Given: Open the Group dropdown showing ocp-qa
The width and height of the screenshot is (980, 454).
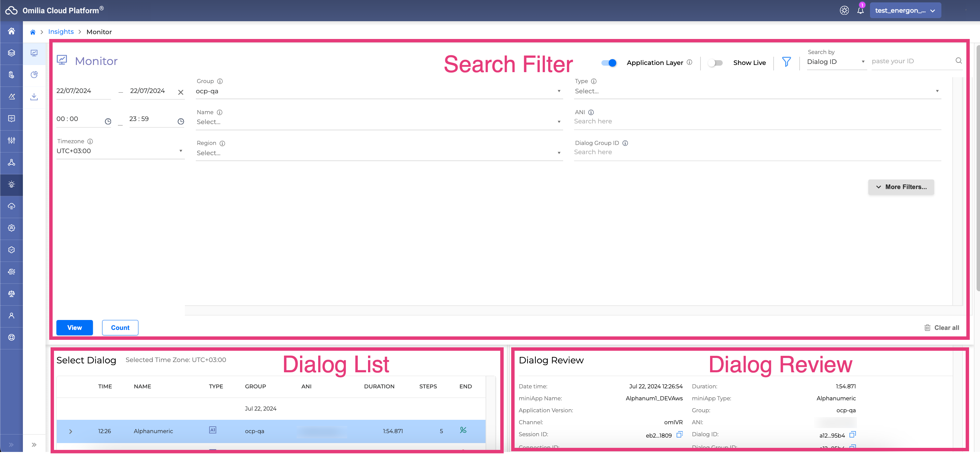Looking at the screenshot, I should coord(379,91).
